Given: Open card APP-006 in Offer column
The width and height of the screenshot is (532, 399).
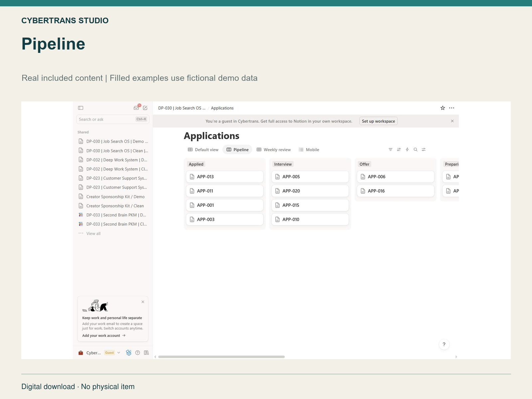Looking at the screenshot, I should pyautogui.click(x=396, y=177).
